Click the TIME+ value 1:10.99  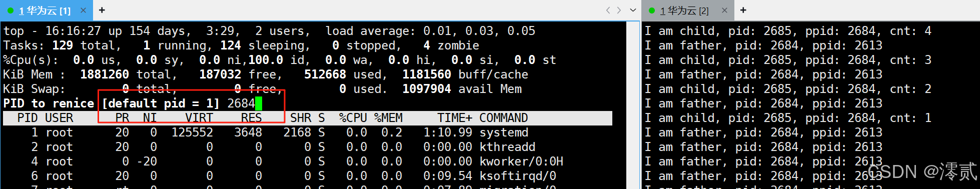(448, 132)
